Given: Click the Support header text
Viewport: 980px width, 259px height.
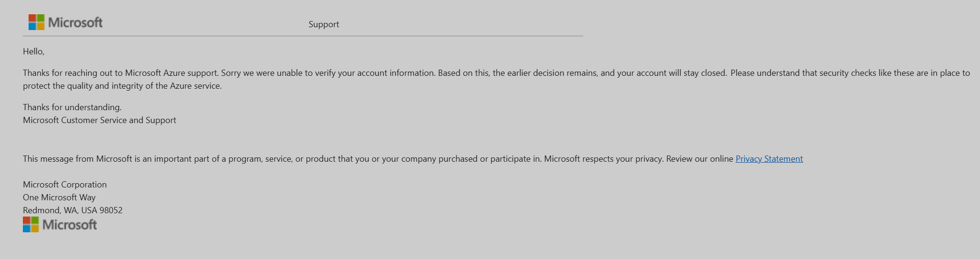Looking at the screenshot, I should click(323, 24).
